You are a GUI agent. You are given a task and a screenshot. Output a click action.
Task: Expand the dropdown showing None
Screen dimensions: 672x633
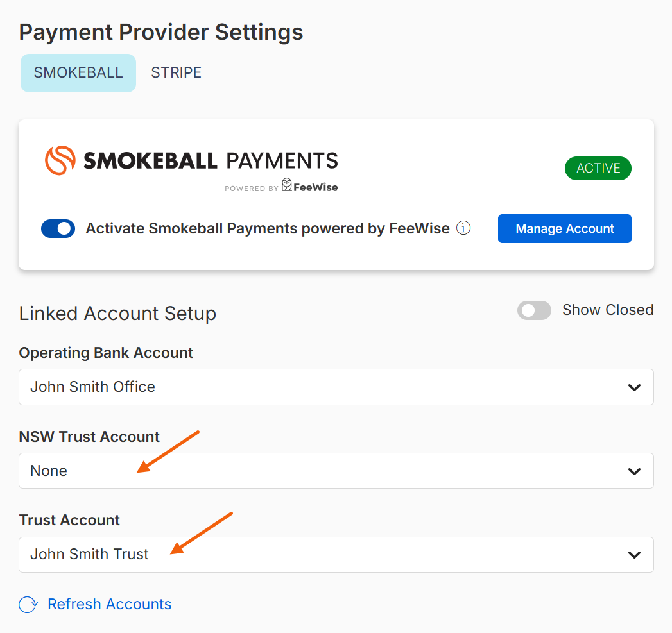pos(321,471)
